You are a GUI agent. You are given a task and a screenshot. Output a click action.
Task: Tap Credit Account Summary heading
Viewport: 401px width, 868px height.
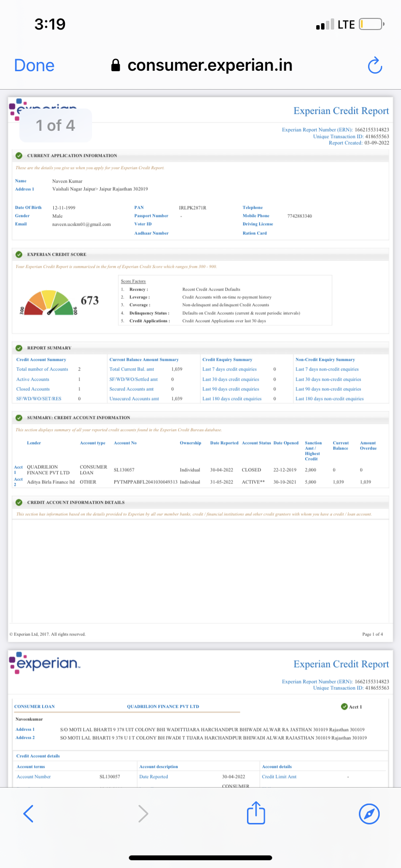click(41, 359)
